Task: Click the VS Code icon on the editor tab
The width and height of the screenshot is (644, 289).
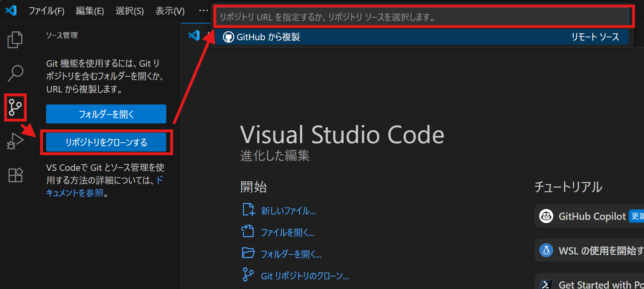Action: coord(194,35)
